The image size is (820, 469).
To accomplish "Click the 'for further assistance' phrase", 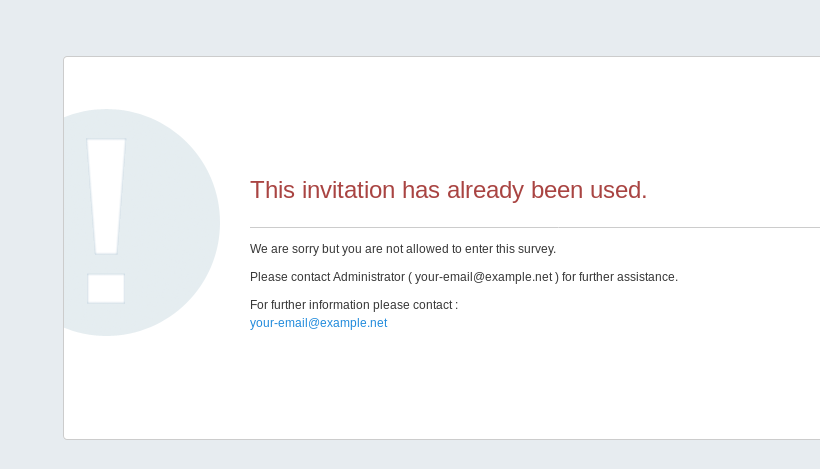I will [620, 277].
